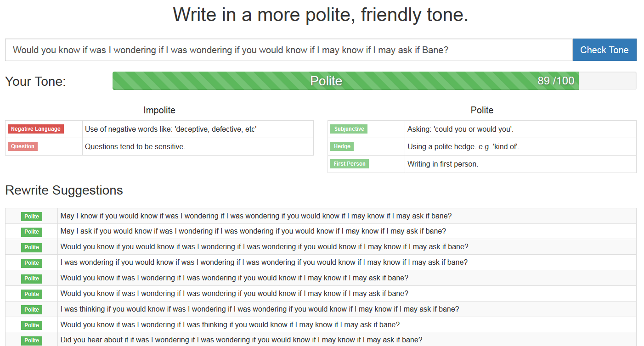Select the 'May I know if you' suggestion

click(x=256, y=216)
